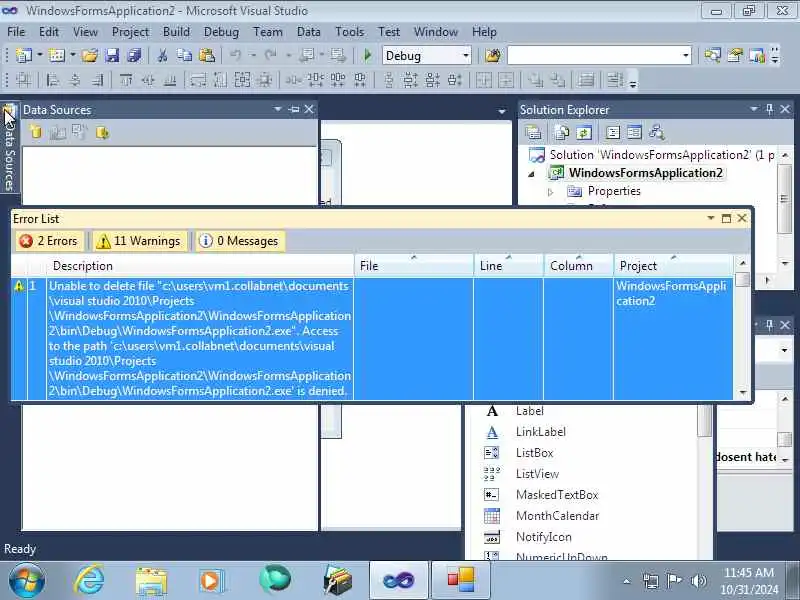Screen dimensions: 800x600
Task: Click the volume speaker tray icon
Action: coord(698,581)
